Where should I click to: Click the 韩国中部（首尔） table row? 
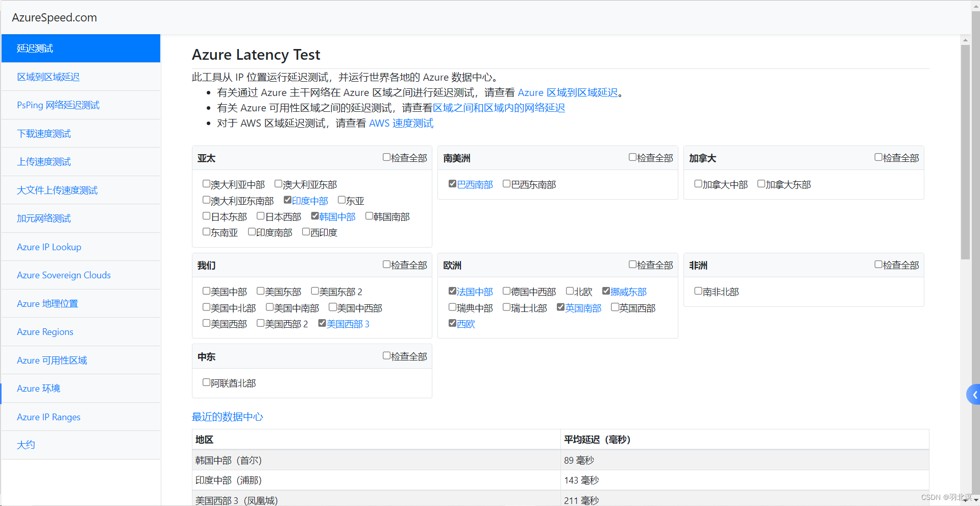pos(560,460)
